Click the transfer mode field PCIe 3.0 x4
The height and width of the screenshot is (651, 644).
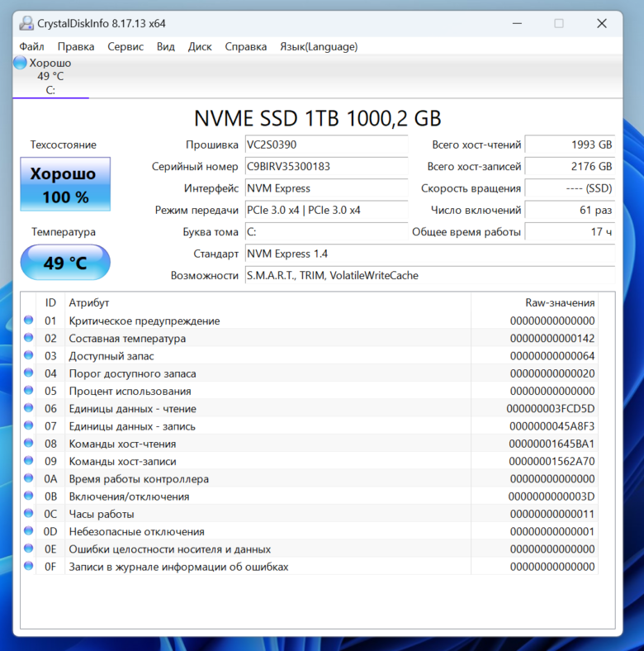pos(326,210)
